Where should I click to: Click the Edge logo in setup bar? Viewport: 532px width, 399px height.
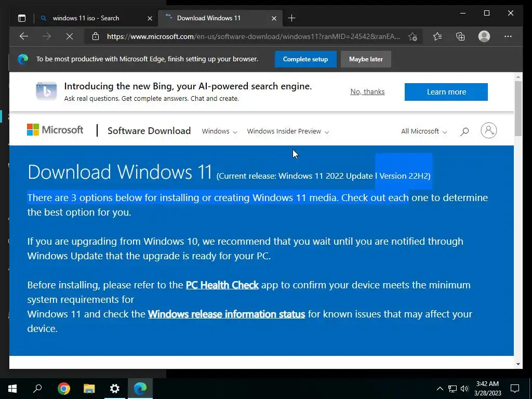[23, 59]
